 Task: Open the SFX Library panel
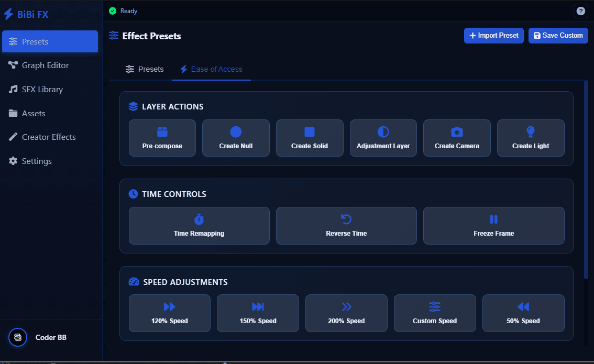[x=41, y=89]
